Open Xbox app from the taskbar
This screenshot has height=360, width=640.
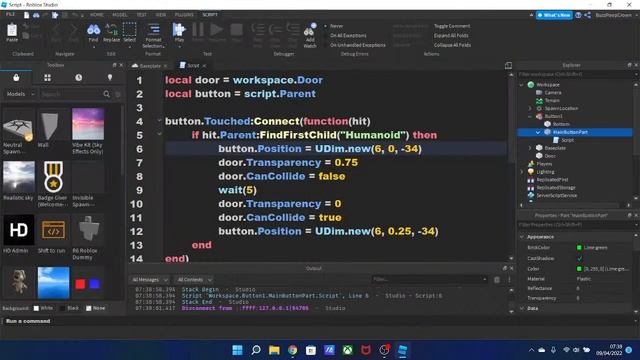tap(347, 350)
